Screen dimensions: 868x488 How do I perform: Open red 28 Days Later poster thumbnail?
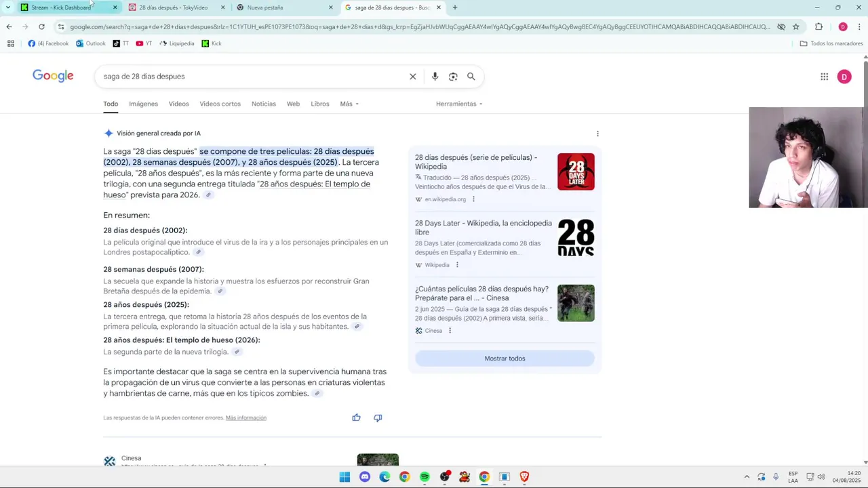[x=576, y=171]
